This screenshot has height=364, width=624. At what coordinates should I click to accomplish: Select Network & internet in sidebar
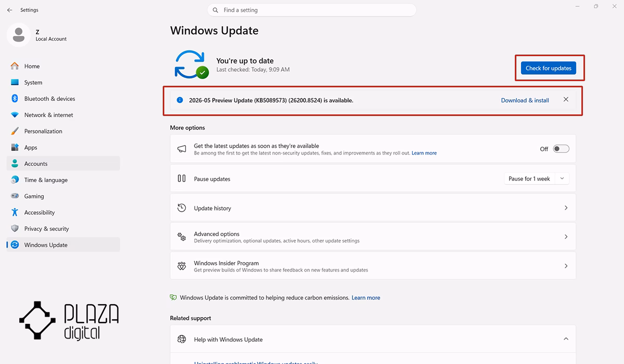(63, 115)
